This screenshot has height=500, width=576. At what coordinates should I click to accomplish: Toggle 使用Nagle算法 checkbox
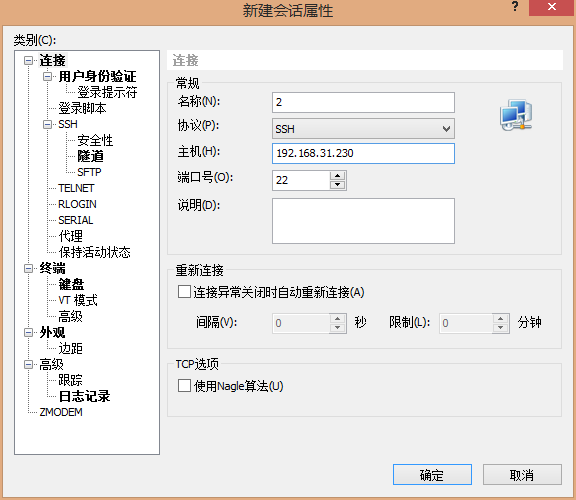point(184,386)
